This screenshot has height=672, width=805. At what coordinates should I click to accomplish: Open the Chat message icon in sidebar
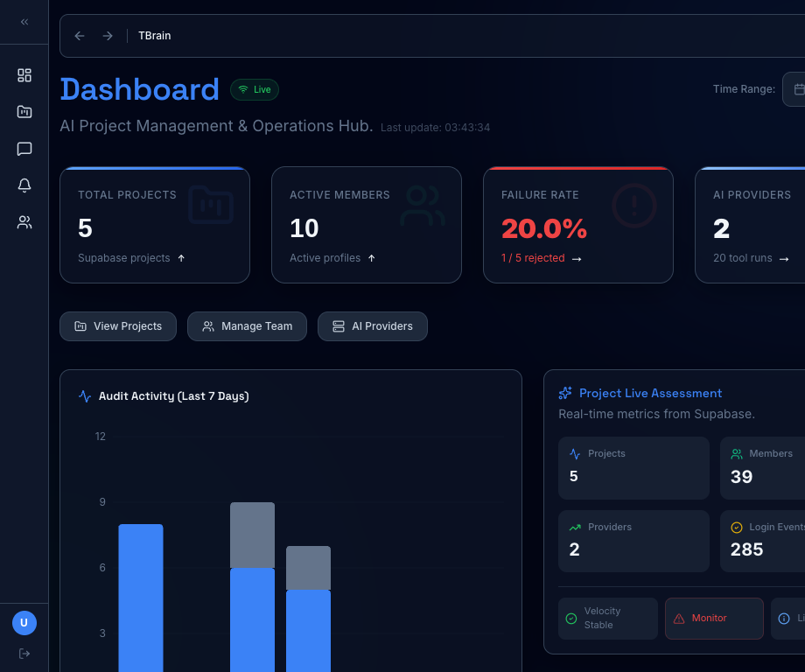[24, 149]
